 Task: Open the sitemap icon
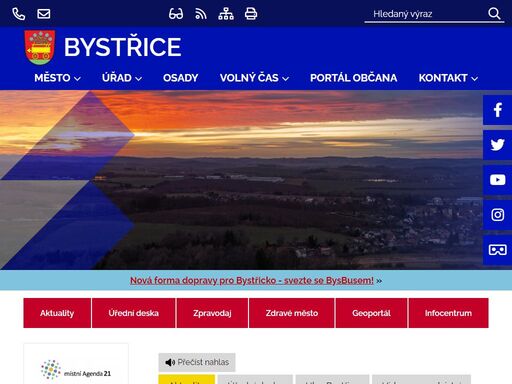click(226, 14)
